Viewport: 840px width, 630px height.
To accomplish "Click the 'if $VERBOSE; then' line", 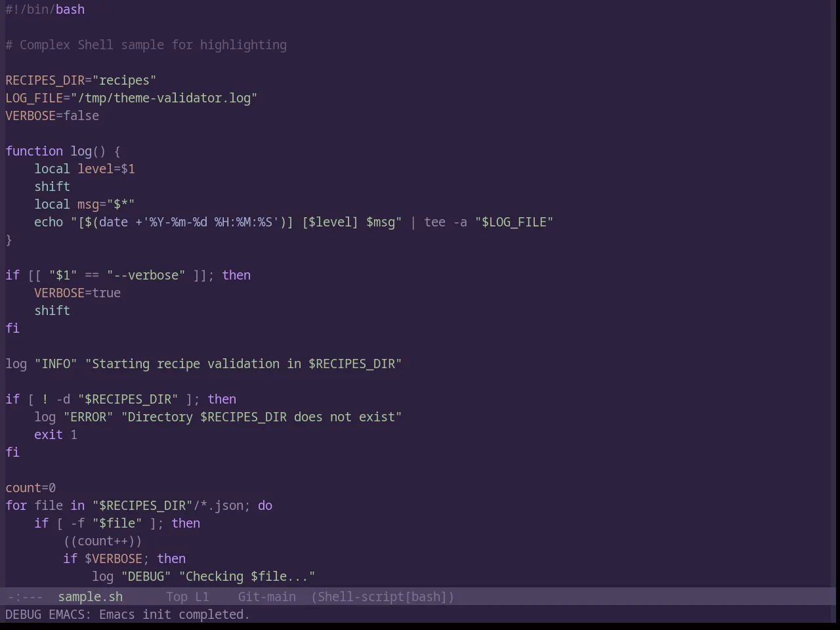I will coord(125,558).
